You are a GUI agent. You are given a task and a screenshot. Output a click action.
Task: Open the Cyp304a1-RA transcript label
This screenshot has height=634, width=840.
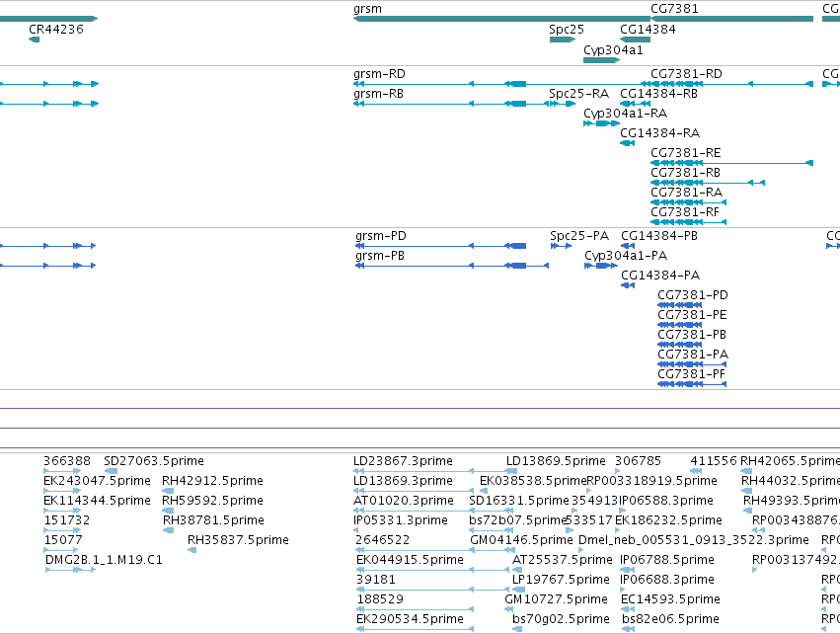625,114
